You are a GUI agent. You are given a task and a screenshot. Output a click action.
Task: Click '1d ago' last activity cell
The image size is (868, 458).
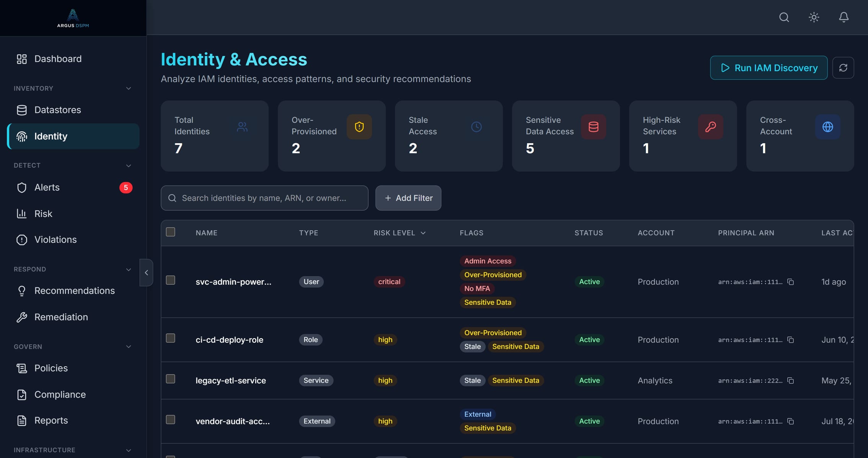(834, 282)
